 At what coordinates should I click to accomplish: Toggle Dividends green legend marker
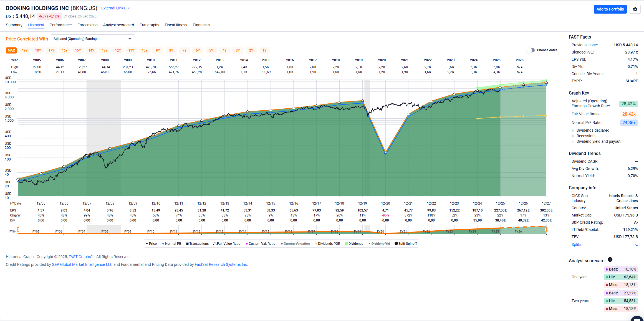pos(346,244)
